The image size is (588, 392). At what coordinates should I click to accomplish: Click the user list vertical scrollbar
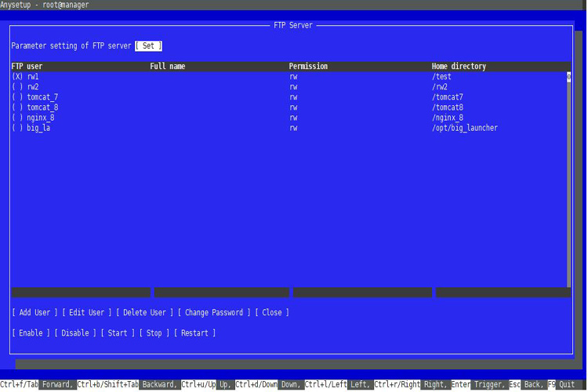tap(568, 180)
